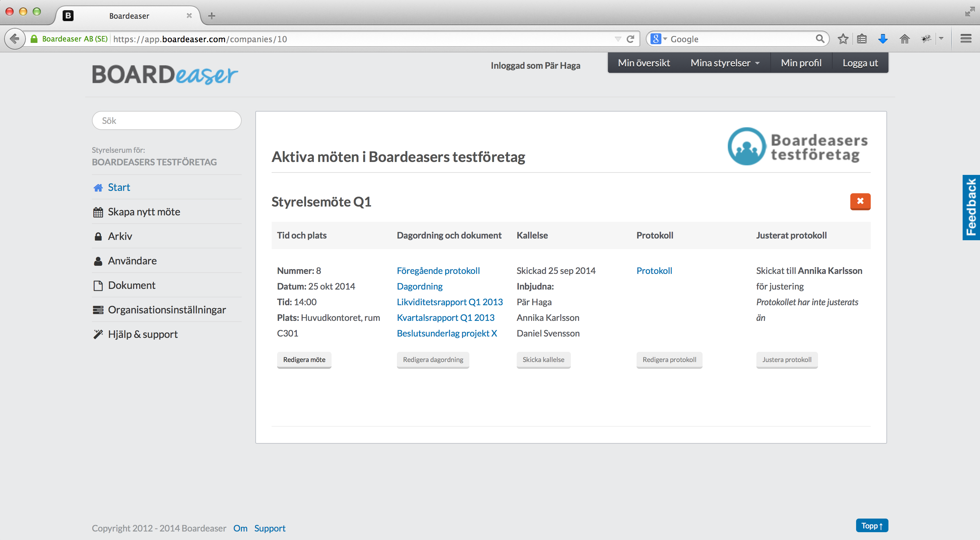Click the Redigera möte button
The height and width of the screenshot is (540, 980).
(304, 360)
